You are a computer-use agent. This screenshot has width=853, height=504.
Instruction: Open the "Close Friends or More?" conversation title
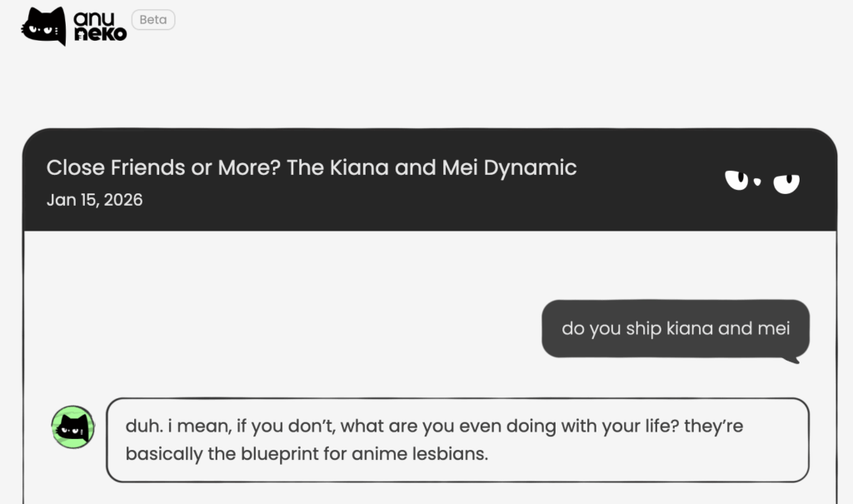(312, 167)
